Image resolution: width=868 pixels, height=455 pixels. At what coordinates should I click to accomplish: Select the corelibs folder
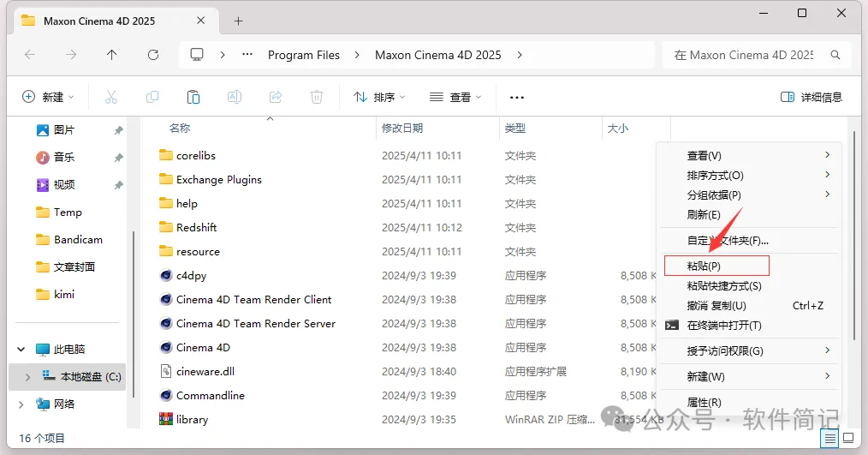(x=187, y=156)
